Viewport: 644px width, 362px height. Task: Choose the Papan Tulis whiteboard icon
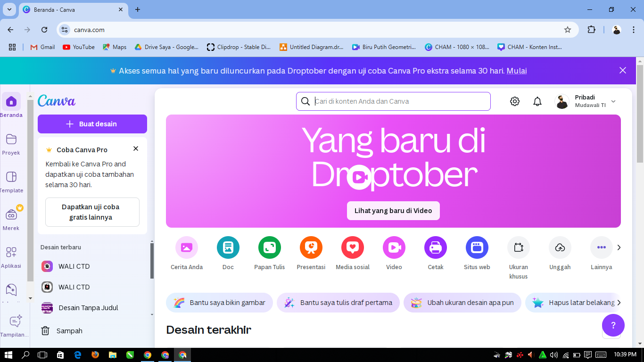tap(270, 247)
